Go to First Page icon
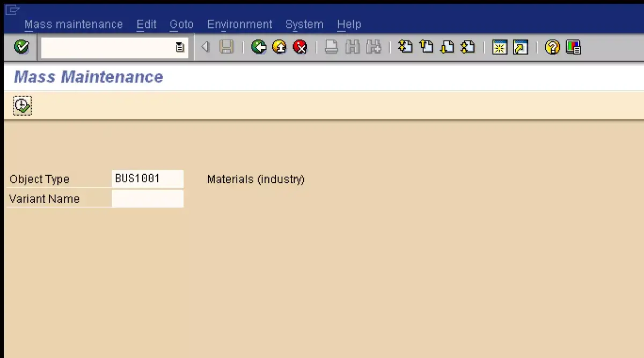This screenshot has height=358, width=644. (406, 47)
